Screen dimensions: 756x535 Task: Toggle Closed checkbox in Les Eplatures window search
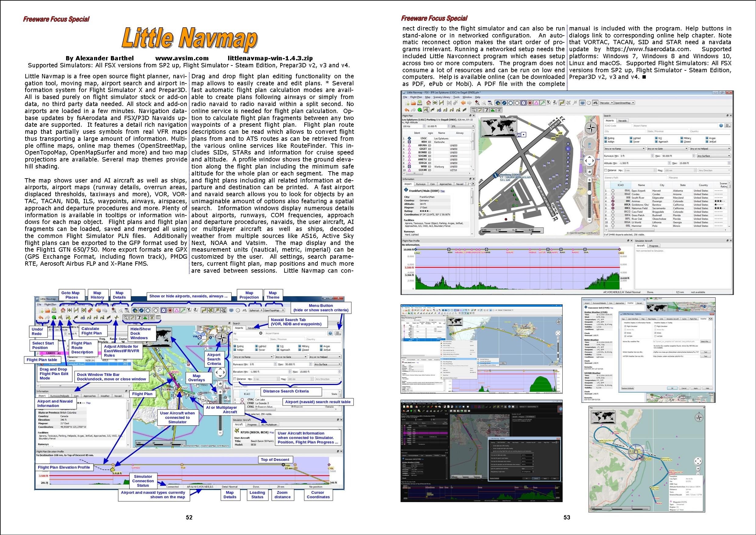tap(682, 142)
